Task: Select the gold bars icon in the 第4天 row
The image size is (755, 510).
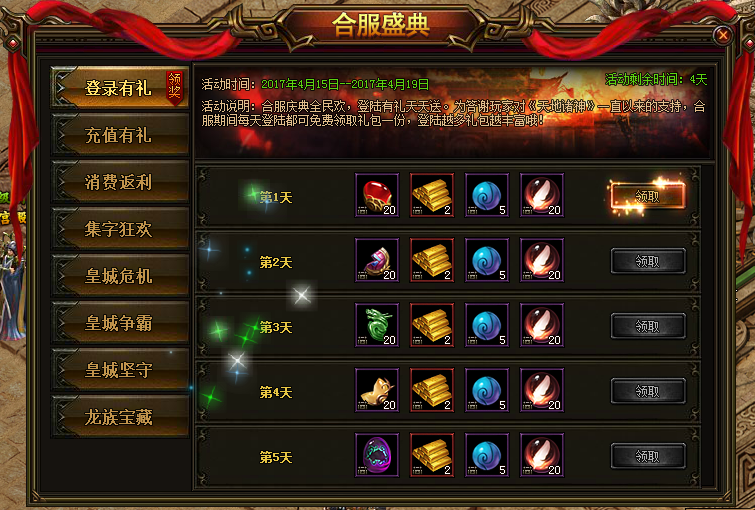Action: (x=432, y=390)
